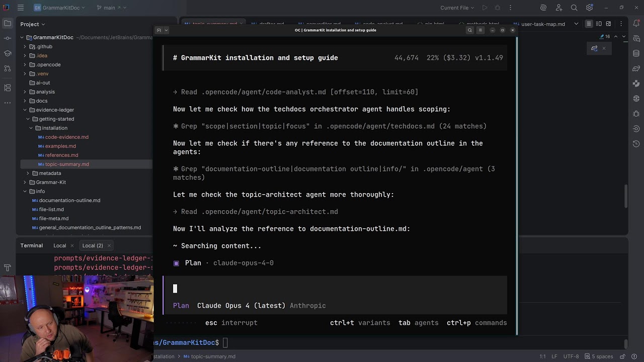
Task: Open AI Chat icon in right sidebar
Action: point(636,38)
